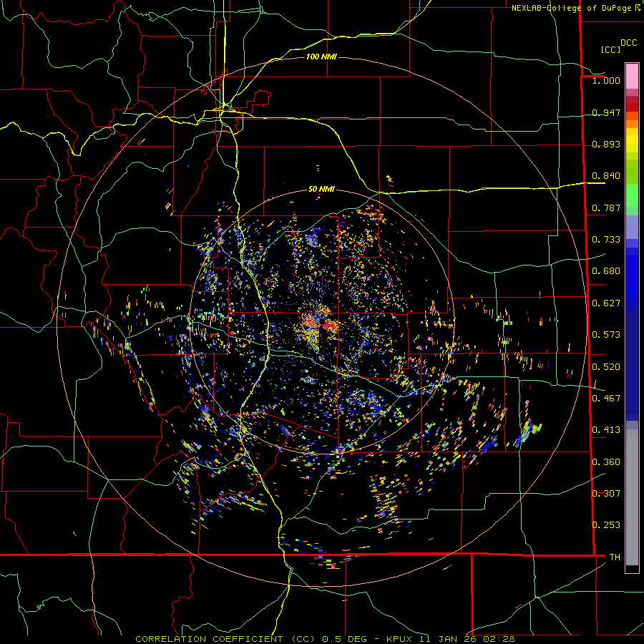
Task: Click the 0.520 scale value
Action: pyautogui.click(x=606, y=367)
